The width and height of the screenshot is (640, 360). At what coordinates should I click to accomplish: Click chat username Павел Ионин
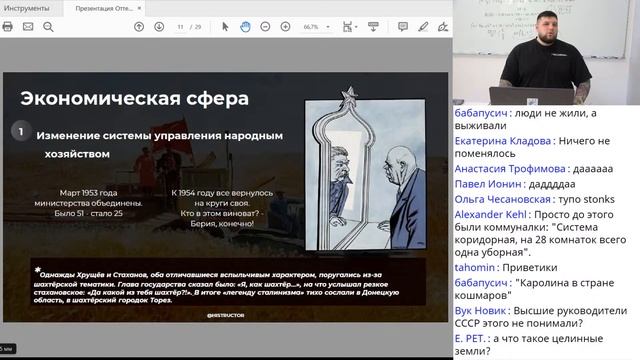488,184
